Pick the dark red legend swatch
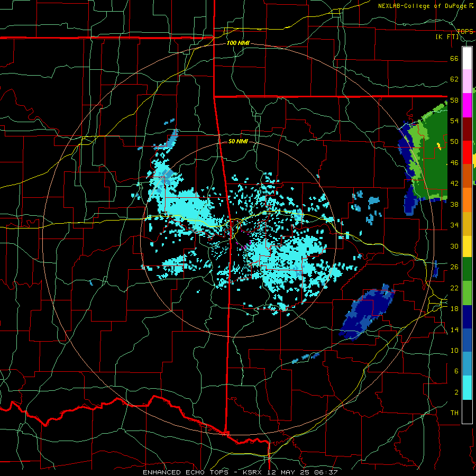Viewport: 476px width, 476px height. click(467, 129)
